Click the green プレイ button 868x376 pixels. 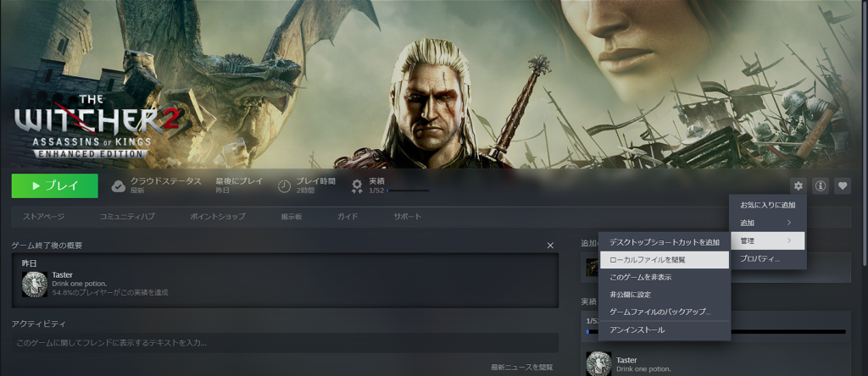click(55, 185)
